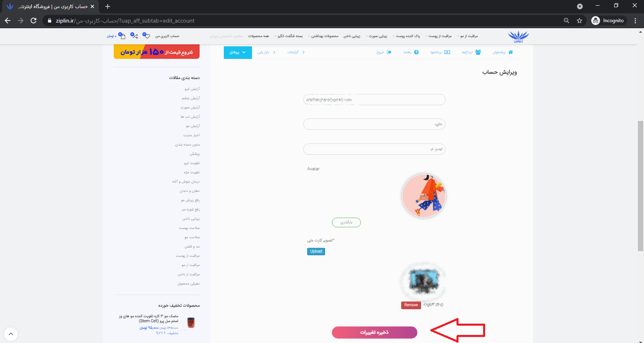
Task: Expand پاک کننده پوست nav dropdown
Action: [x=406, y=36]
